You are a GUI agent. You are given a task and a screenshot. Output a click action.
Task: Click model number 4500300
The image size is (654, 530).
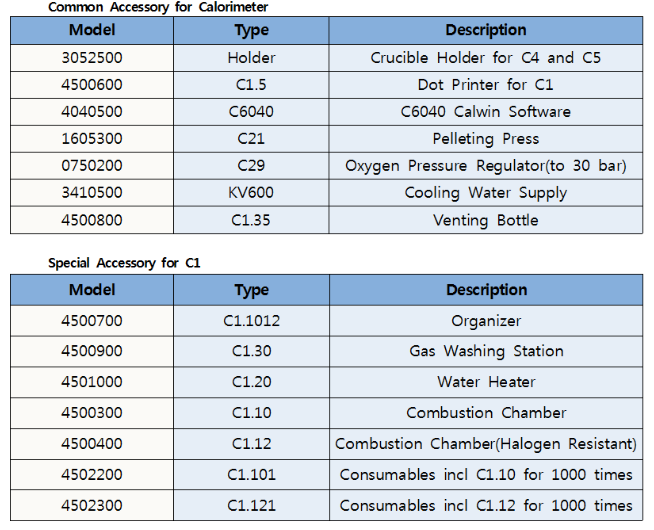click(x=92, y=412)
